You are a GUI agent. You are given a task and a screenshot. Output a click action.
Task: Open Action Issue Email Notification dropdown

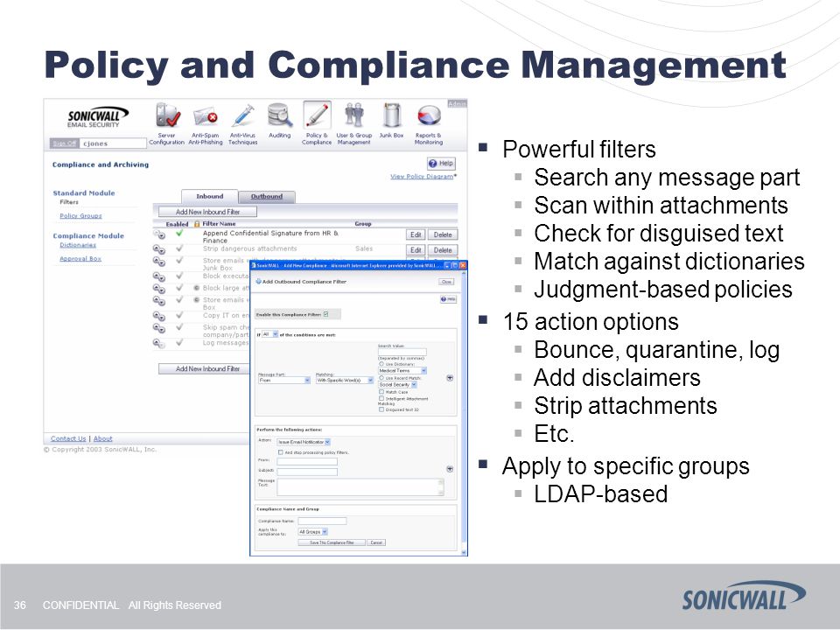coord(304,442)
